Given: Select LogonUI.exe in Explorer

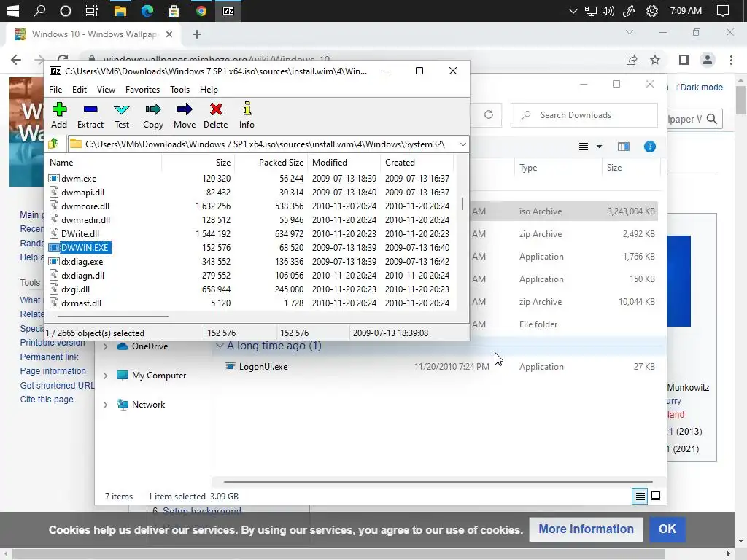Looking at the screenshot, I should [263, 367].
